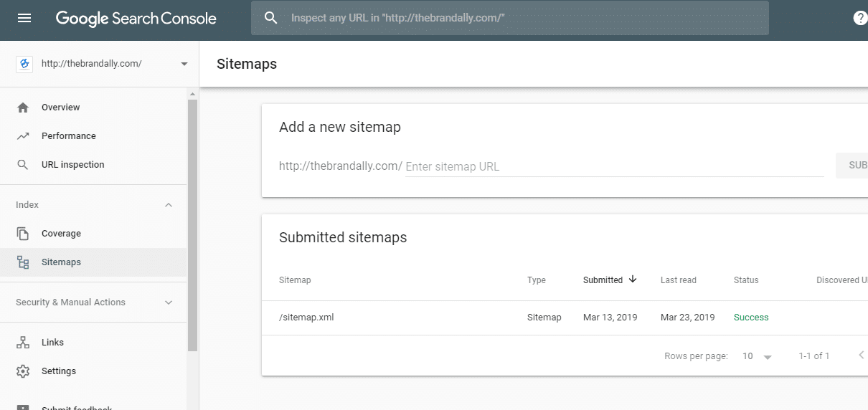Open the /sitemap.xml row
The height and width of the screenshot is (410, 868).
click(x=565, y=318)
